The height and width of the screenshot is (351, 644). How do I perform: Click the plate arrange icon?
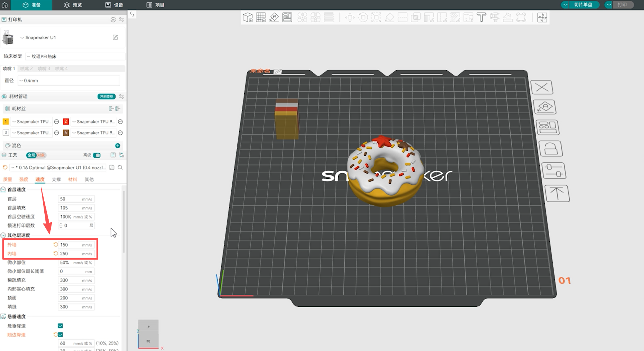click(x=547, y=127)
